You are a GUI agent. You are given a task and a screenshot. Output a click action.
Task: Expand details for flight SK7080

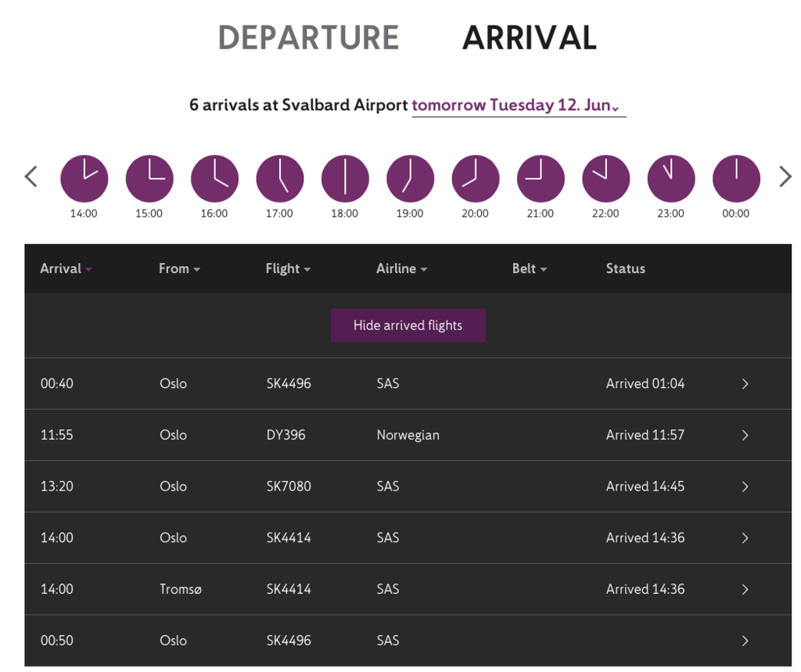coord(745,487)
